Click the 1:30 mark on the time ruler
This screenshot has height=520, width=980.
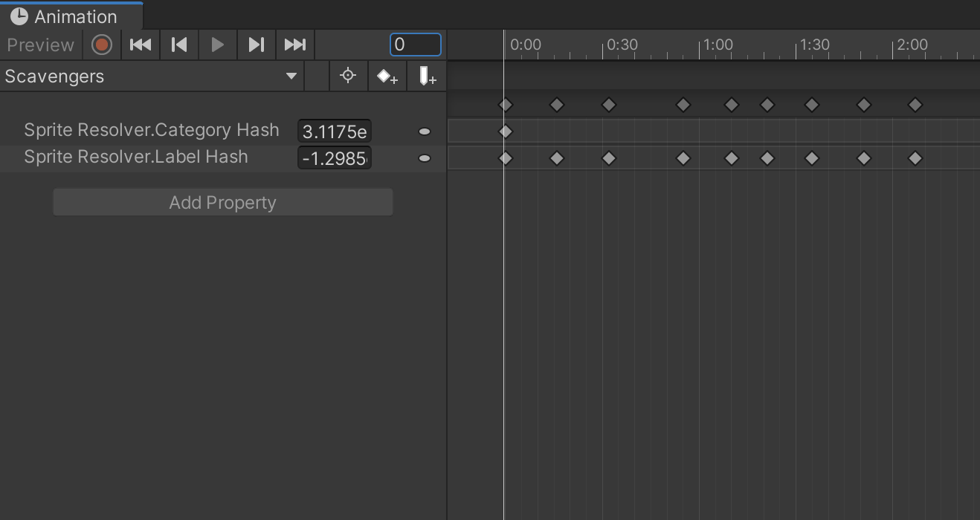[814, 45]
